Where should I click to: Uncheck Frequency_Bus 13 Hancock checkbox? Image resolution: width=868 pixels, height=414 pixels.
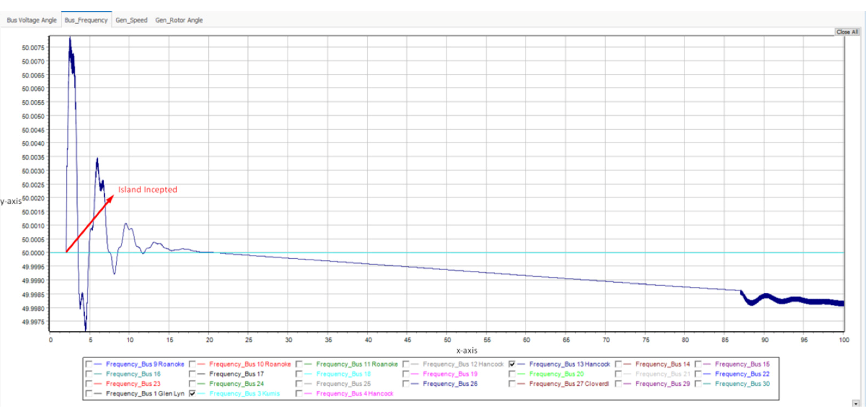click(512, 364)
